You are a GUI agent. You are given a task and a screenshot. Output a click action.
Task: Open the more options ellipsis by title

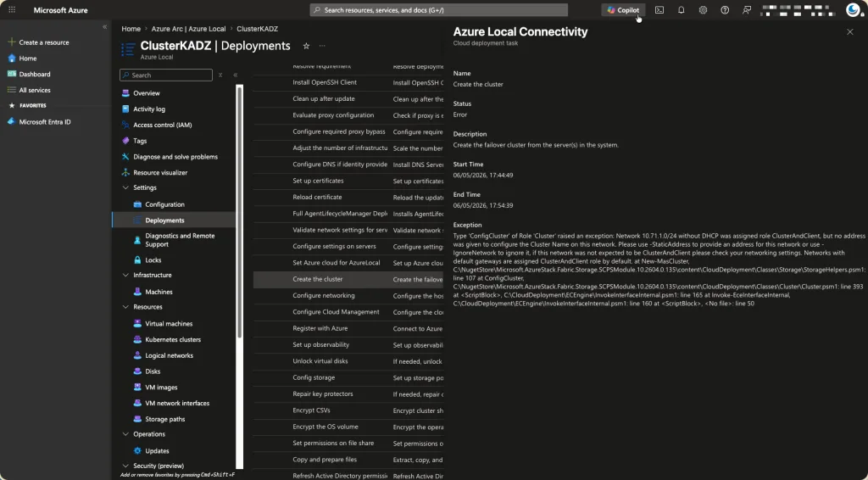322,46
